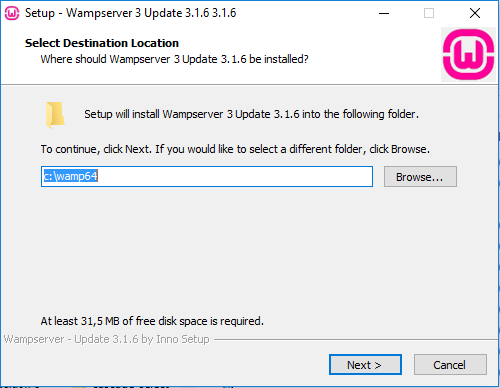
Task: Click the 'To continue, click Next' instruction text
Action: coord(235,149)
